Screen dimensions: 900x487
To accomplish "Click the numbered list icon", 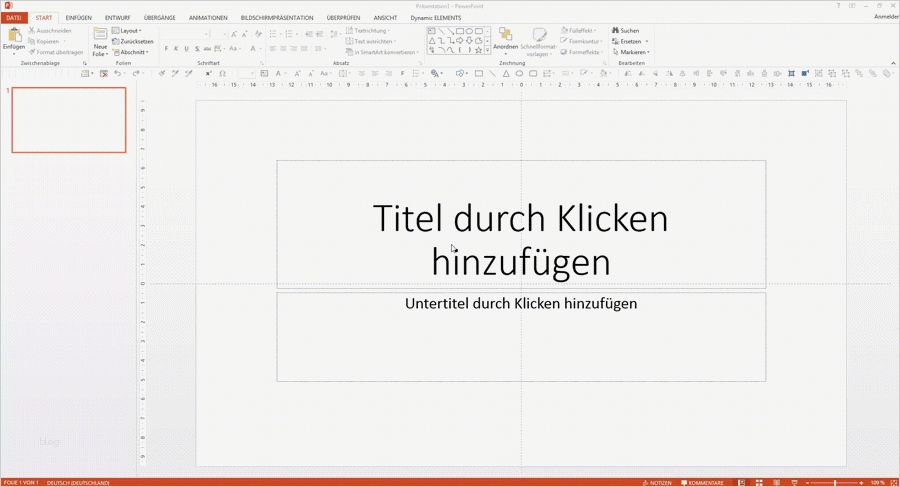I will [290, 34].
